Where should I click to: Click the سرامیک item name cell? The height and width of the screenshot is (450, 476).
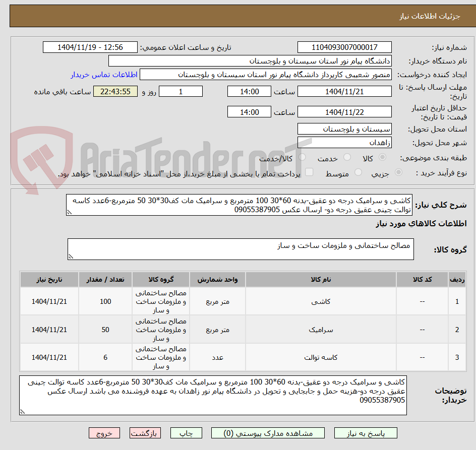[321, 330]
